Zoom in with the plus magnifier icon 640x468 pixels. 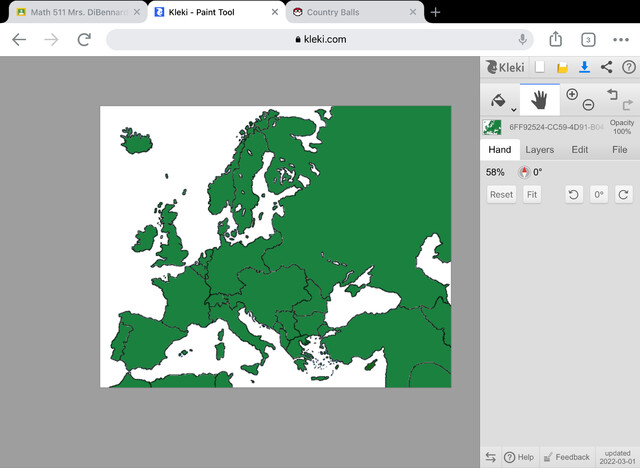572,94
